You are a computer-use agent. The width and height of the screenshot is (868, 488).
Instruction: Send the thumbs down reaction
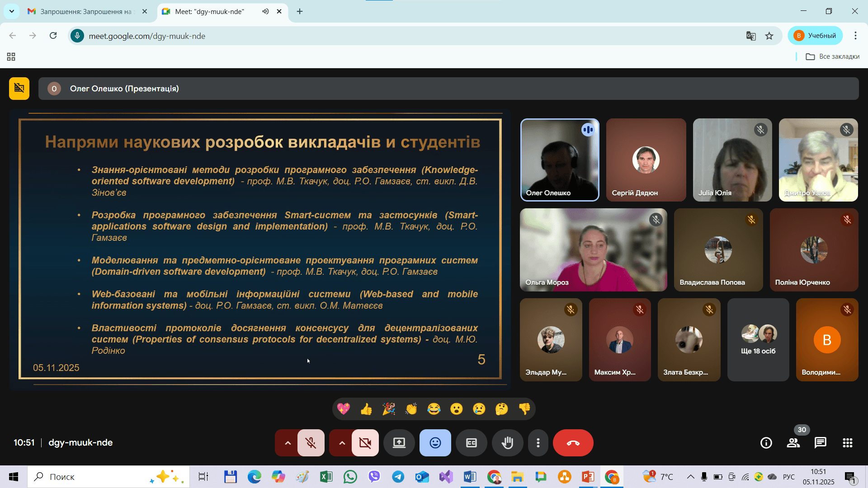(524, 409)
